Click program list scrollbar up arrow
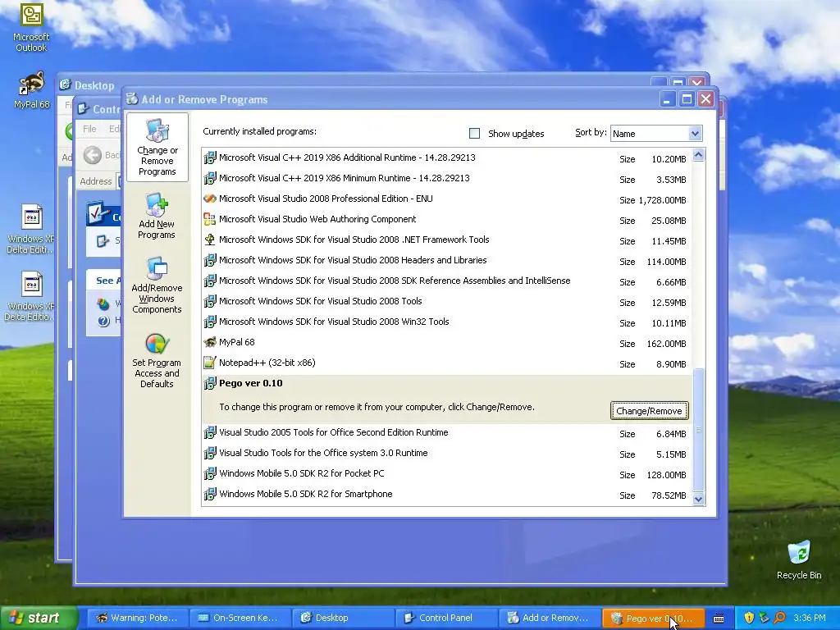The image size is (840, 630). point(698,155)
